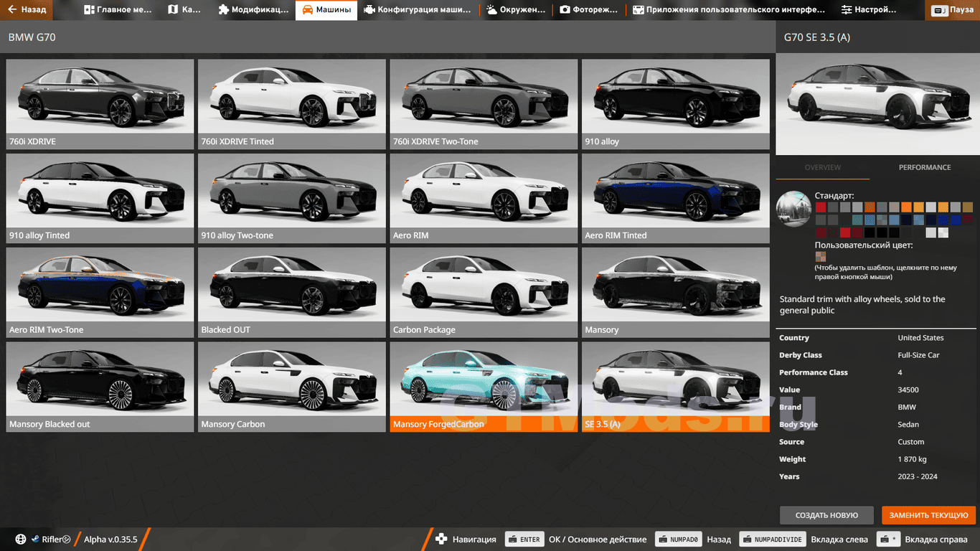This screenshot has height=551, width=980.
Task: Click the Country value United States
Action: pyautogui.click(x=920, y=338)
